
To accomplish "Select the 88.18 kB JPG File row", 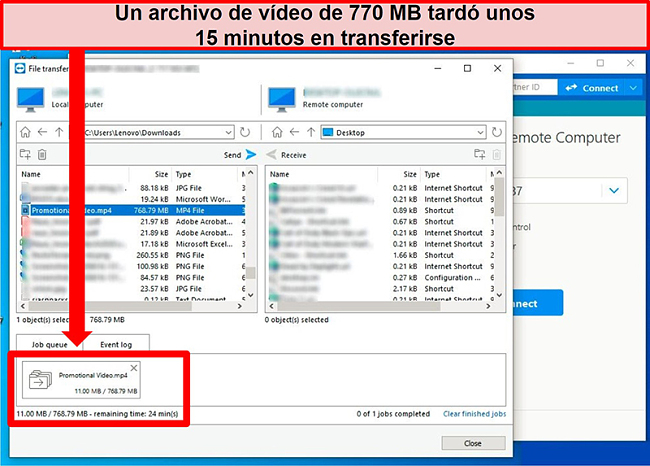I will tap(133, 188).
